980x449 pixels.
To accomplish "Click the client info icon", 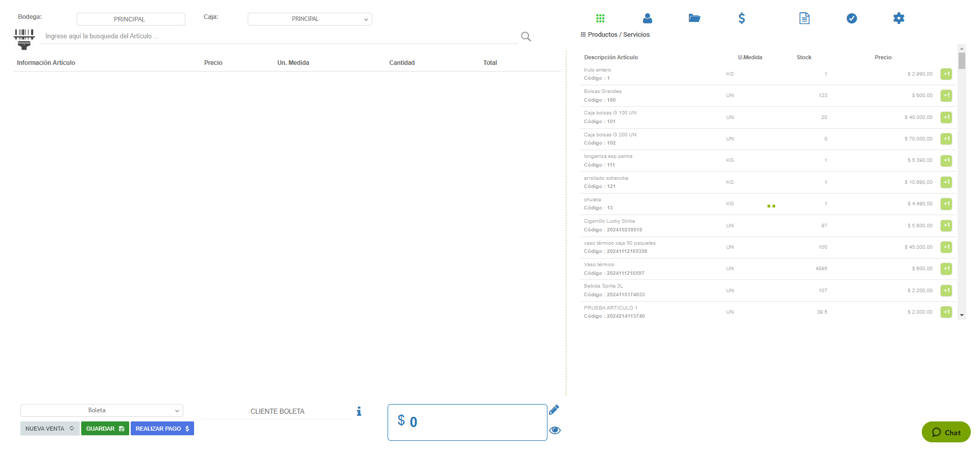I will [x=359, y=411].
